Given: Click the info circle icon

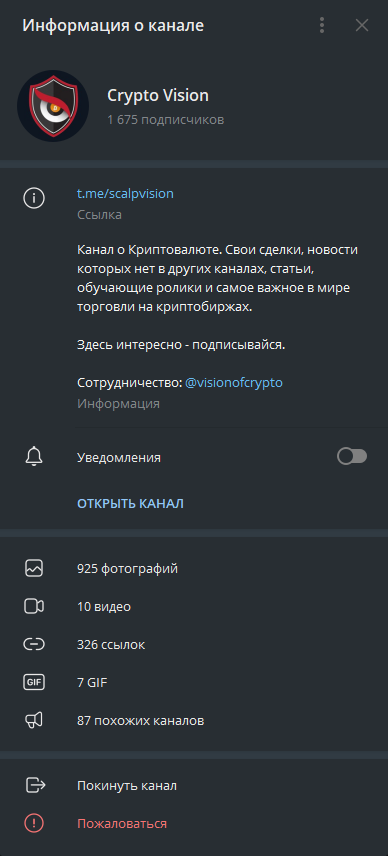Looking at the screenshot, I should tap(34, 198).
